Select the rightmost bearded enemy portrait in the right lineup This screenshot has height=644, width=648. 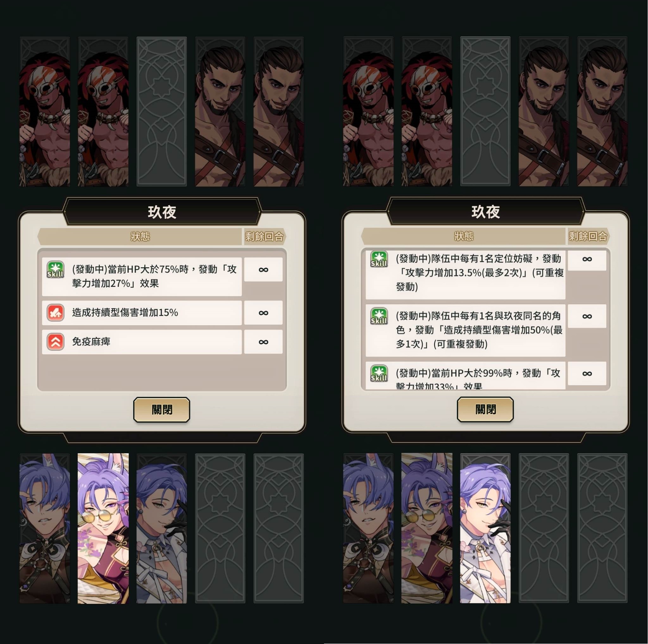[602, 112]
